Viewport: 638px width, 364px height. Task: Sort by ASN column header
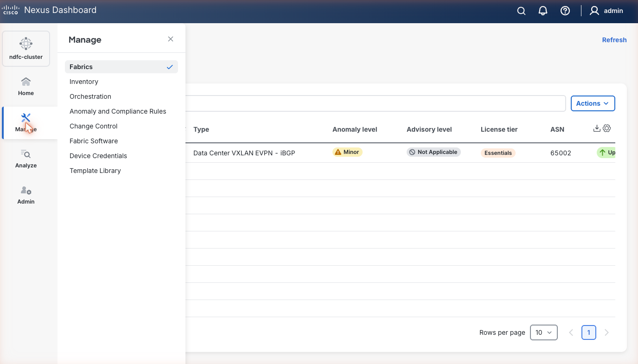[x=557, y=129]
